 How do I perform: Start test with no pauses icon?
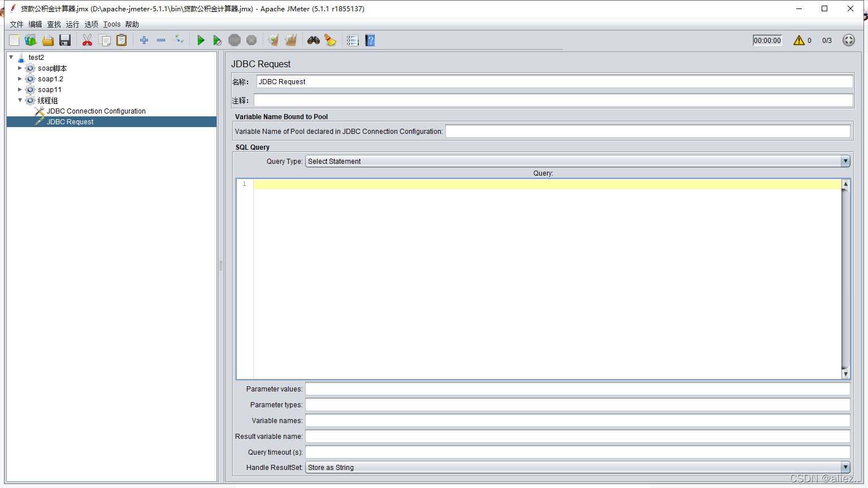pos(218,40)
